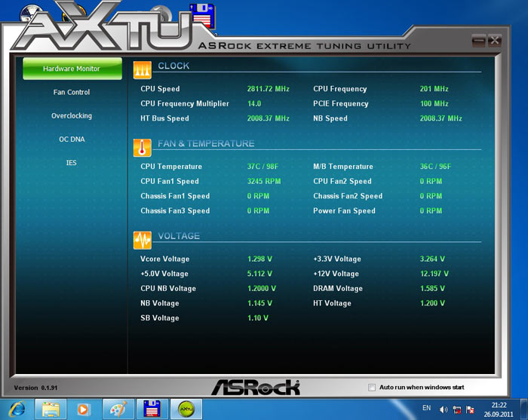Screen dimensions: 528x420
Task: Open the volume speaker tray icon
Action: coord(444,409)
